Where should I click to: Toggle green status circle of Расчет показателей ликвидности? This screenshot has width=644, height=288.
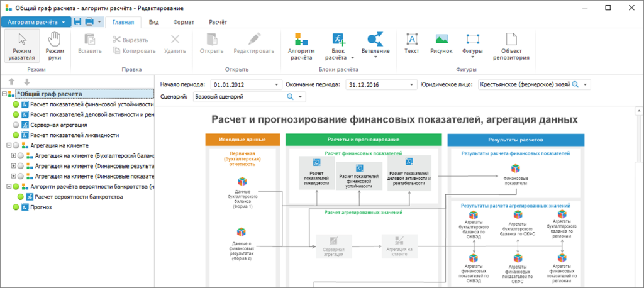[x=16, y=135]
